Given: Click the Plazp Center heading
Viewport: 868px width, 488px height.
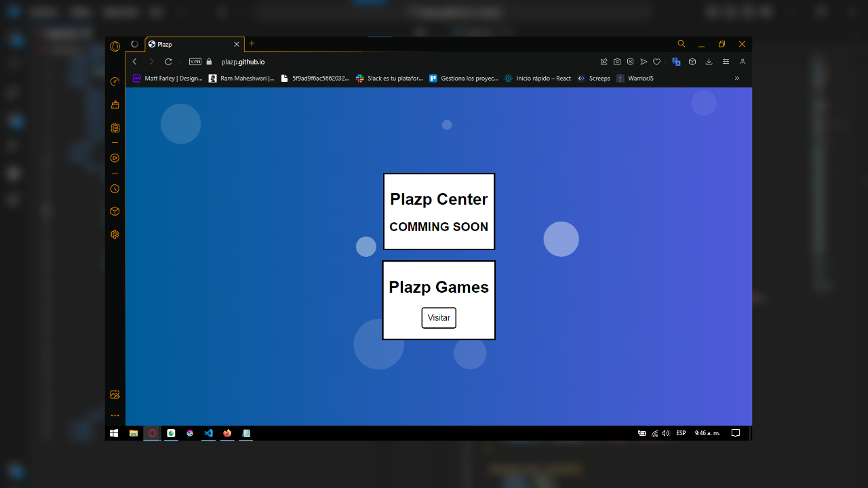Looking at the screenshot, I should click(x=439, y=199).
